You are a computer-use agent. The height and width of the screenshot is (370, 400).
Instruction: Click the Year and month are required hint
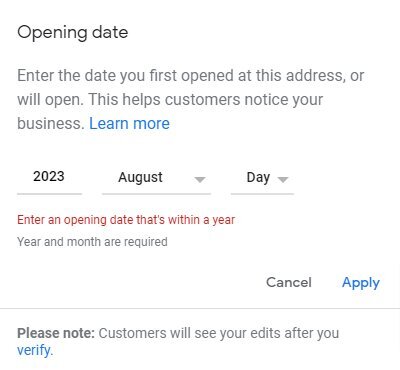pyautogui.click(x=92, y=242)
